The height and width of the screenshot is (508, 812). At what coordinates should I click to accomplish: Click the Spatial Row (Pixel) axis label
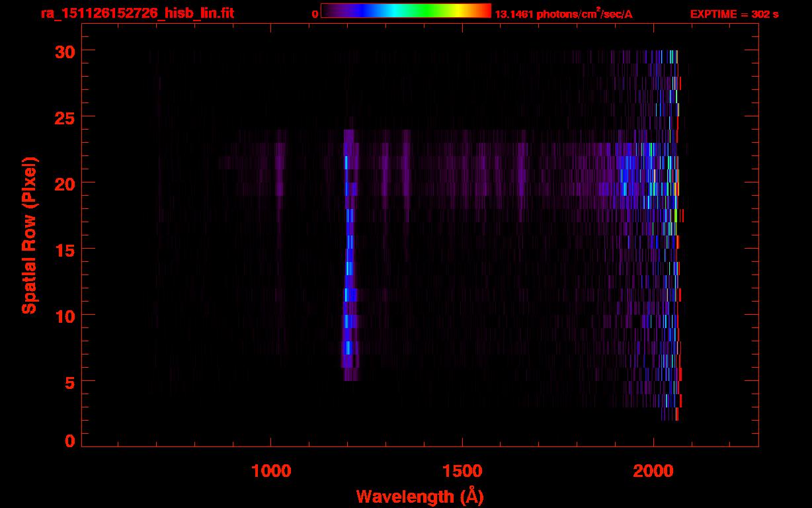click(x=28, y=235)
